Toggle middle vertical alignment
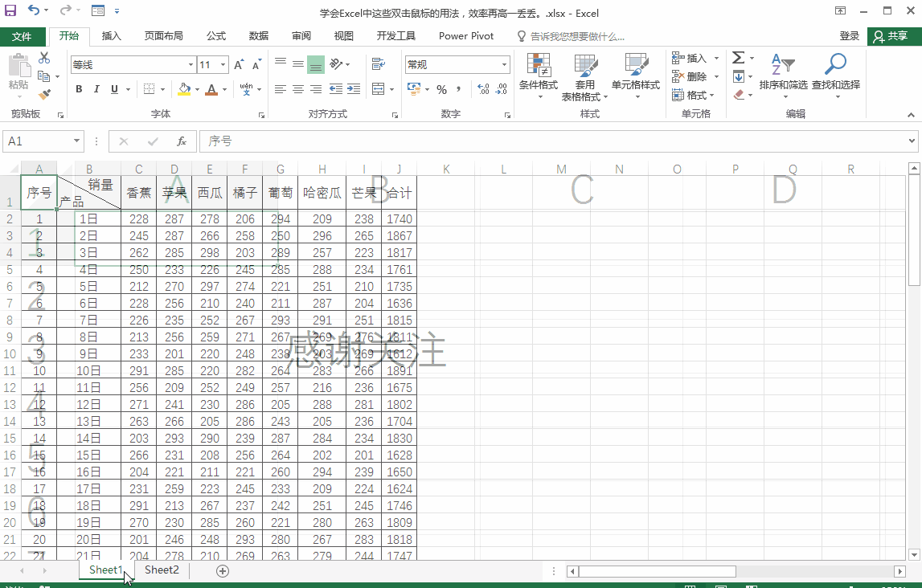 coord(298,63)
